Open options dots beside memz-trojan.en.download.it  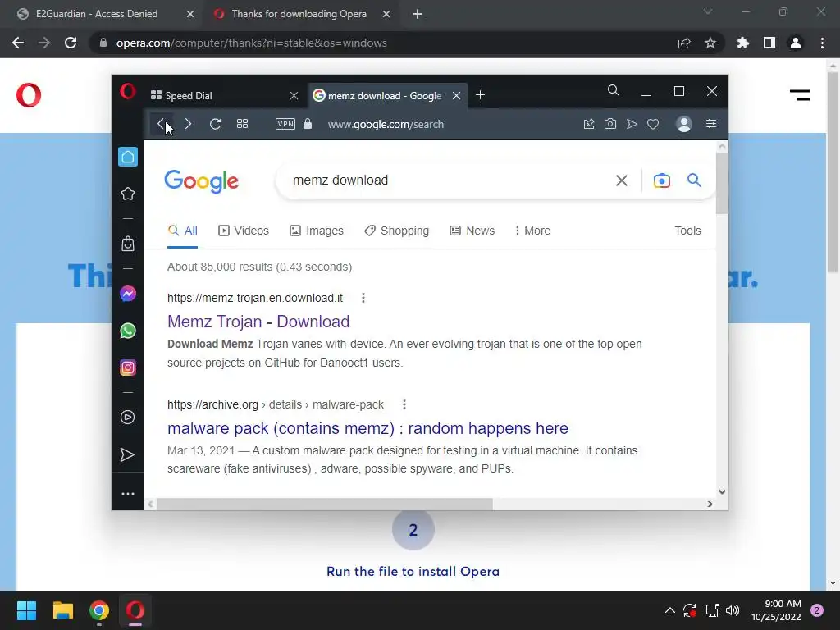tap(363, 298)
